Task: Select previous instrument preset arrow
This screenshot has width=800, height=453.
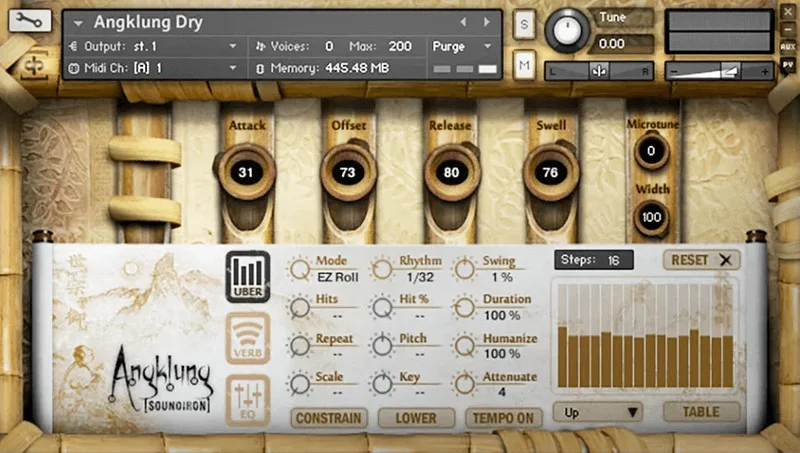Action: [x=463, y=22]
